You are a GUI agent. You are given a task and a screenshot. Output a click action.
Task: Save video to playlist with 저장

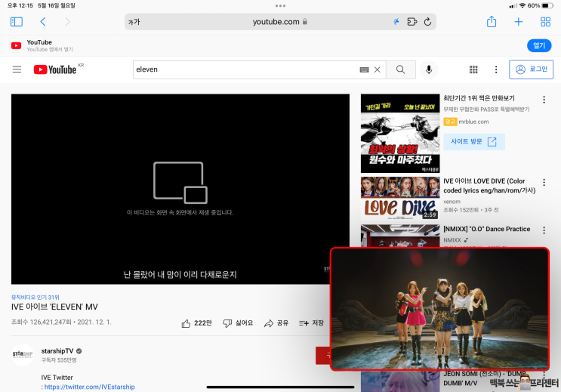click(x=311, y=323)
